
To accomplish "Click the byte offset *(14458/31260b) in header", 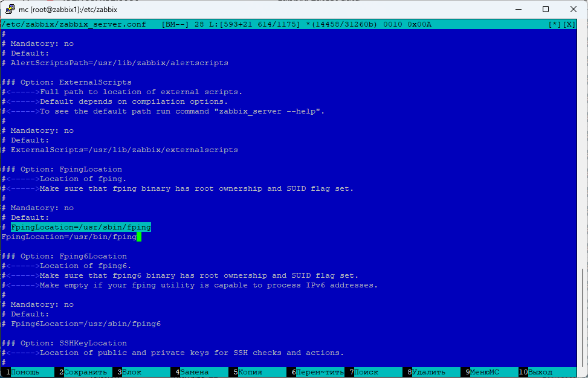I will pos(341,24).
